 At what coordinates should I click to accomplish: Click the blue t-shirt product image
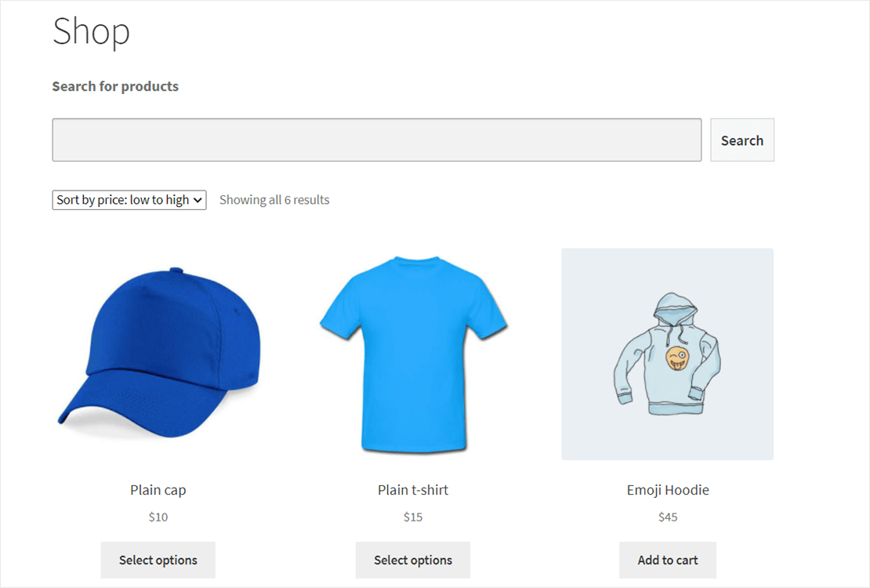click(x=412, y=354)
